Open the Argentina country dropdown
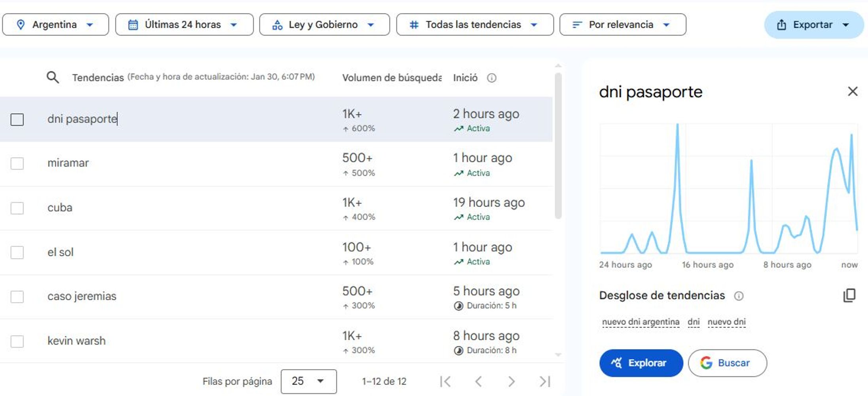Viewport: 868px width, 396px height. [55, 25]
